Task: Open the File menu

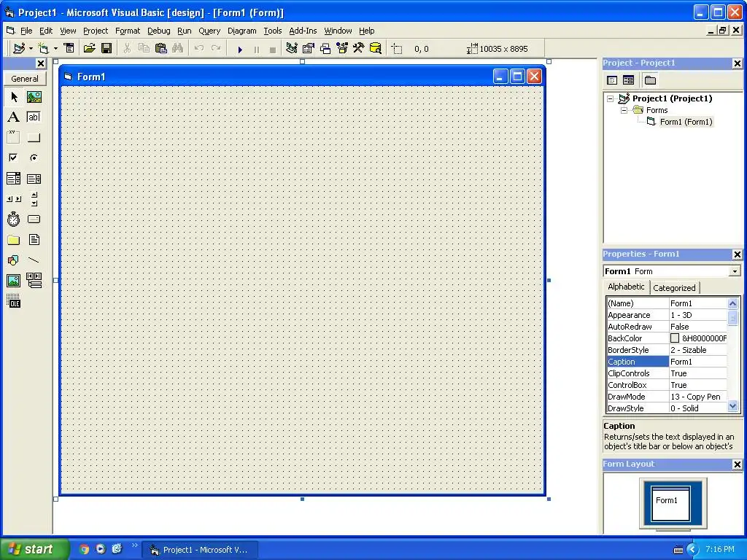Action: [26, 31]
